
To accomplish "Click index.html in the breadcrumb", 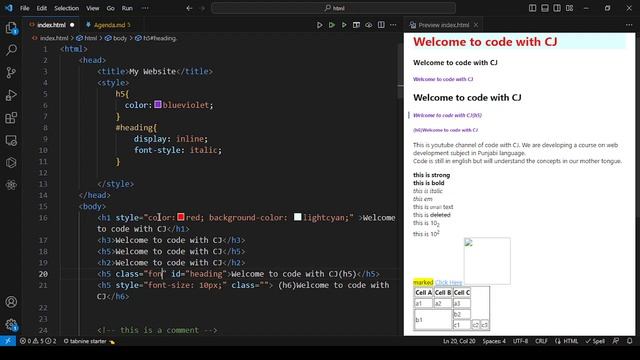I will (54, 38).
